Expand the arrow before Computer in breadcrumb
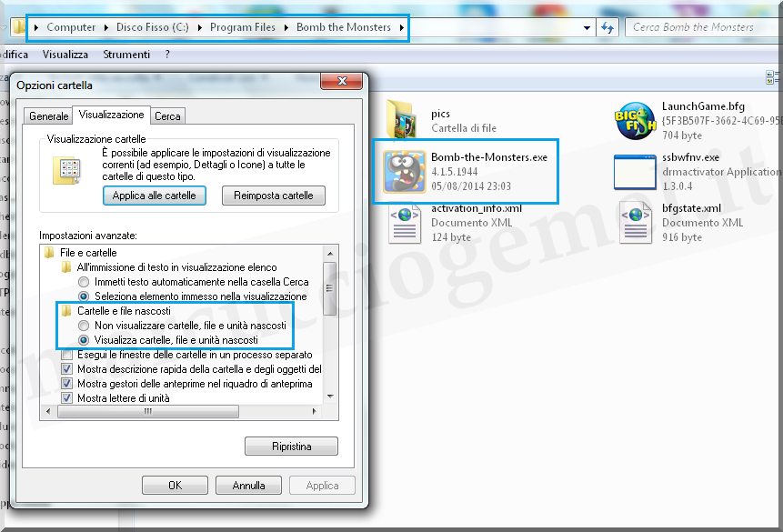This screenshot has width=783, height=532. 36,27
